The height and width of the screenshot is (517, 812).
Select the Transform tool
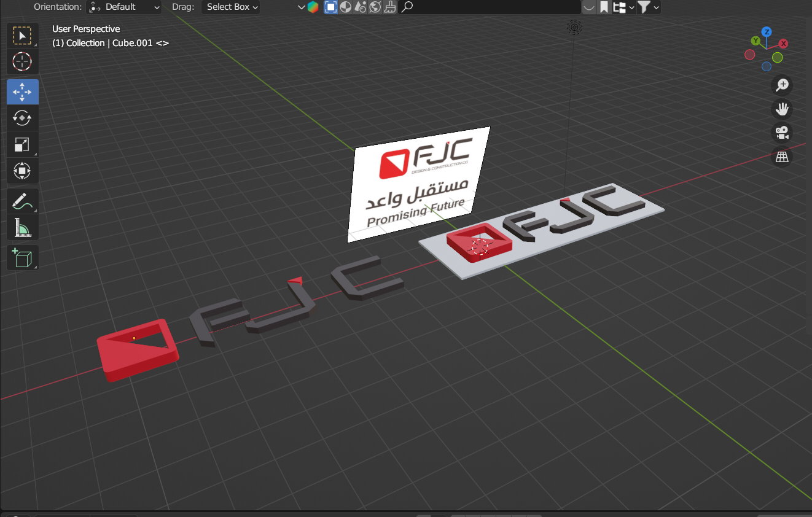point(22,170)
